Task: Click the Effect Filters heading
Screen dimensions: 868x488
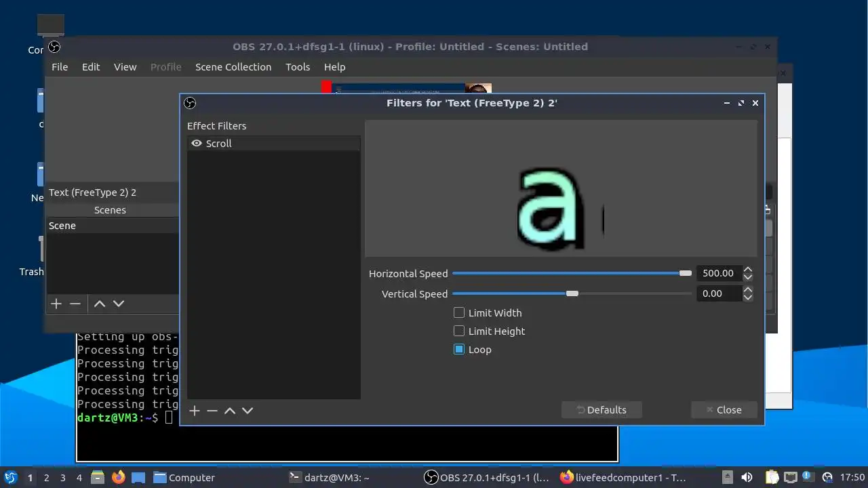Action: pyautogui.click(x=216, y=126)
